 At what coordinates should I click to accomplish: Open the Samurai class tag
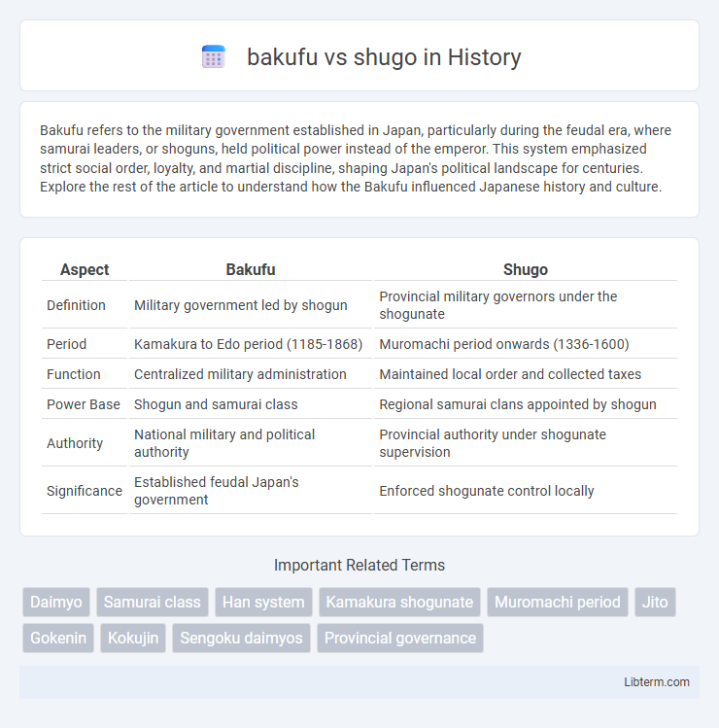click(x=153, y=603)
